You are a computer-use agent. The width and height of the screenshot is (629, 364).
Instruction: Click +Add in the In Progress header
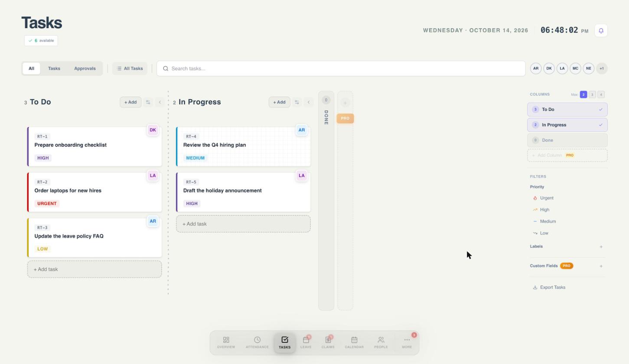[279, 102]
